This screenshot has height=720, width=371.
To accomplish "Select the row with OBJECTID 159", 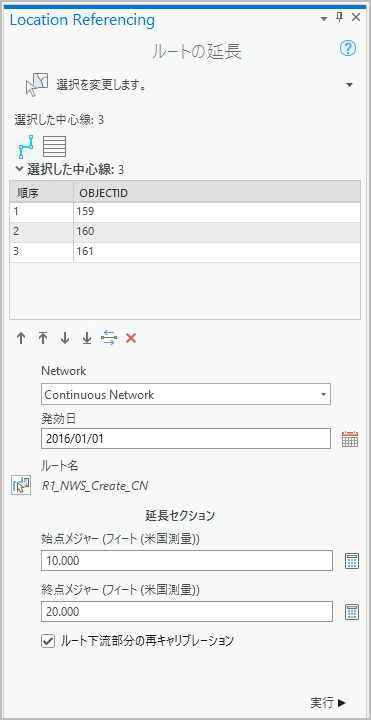I will tap(185, 212).
